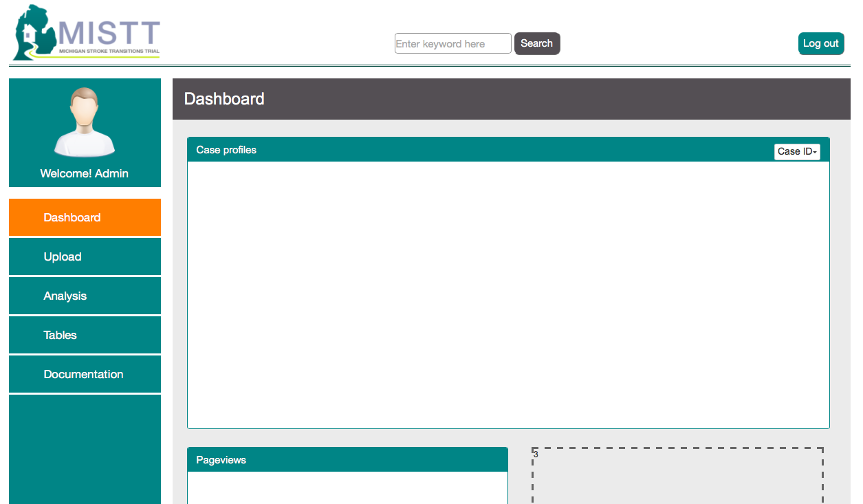863x504 pixels.
Task: Focus the 'Enter keyword here' search field
Action: click(x=452, y=44)
